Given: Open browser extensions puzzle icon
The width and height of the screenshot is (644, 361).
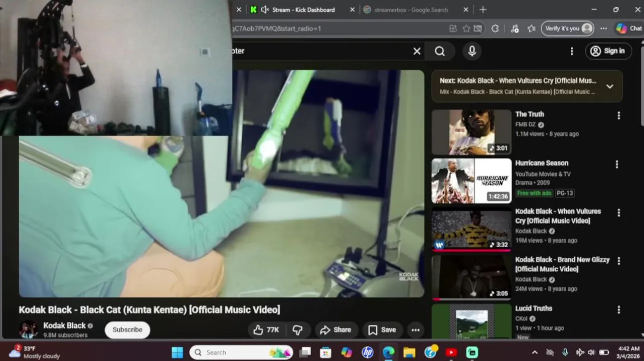Looking at the screenshot, I should 495,29.
